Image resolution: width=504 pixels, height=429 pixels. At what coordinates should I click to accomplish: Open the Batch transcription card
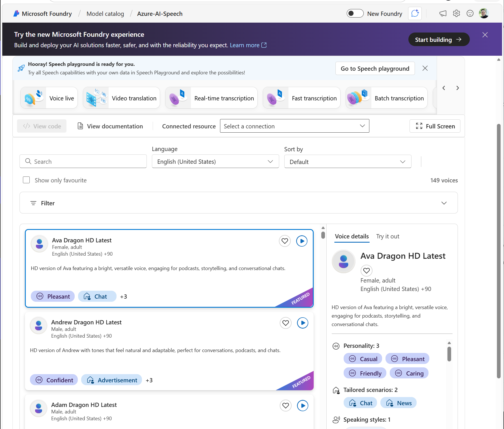[386, 98]
